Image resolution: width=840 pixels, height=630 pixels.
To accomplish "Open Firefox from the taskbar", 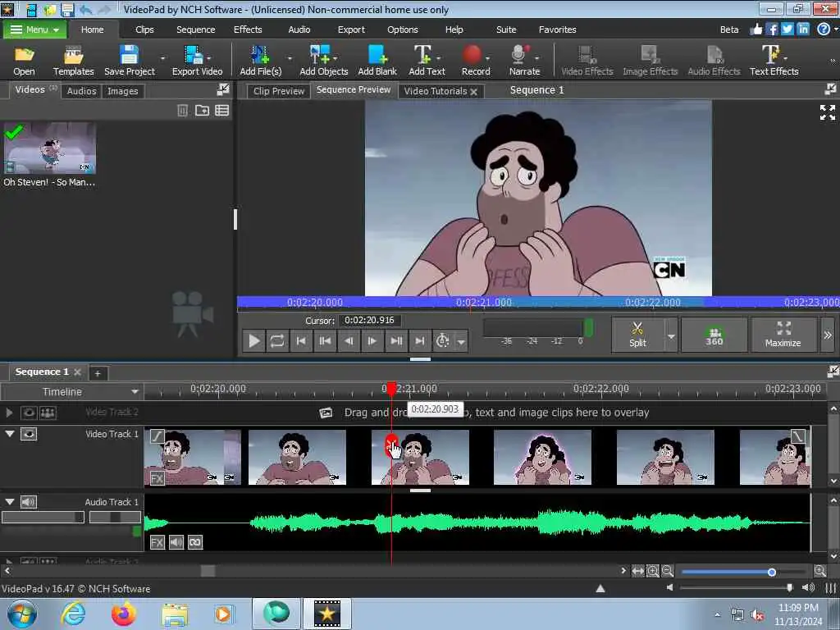I will click(124, 614).
